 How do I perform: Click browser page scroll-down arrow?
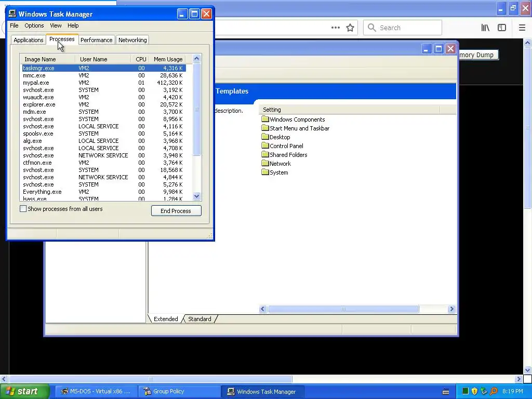point(527,370)
